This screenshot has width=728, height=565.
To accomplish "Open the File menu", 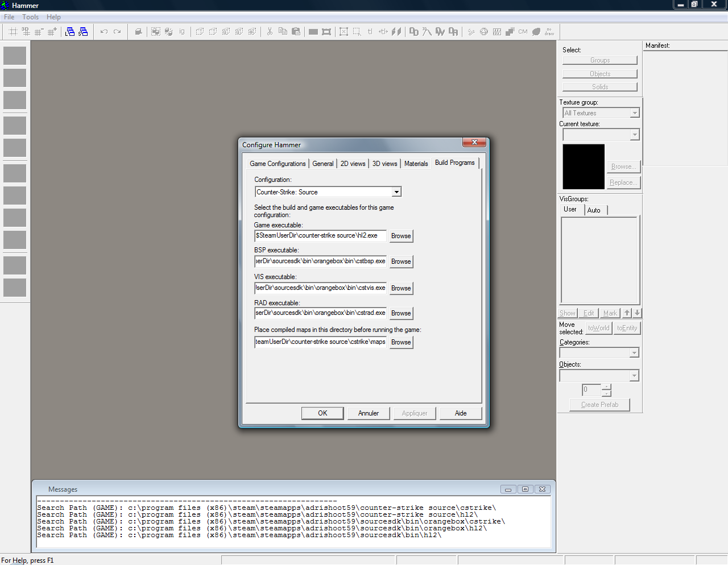I will (9, 17).
